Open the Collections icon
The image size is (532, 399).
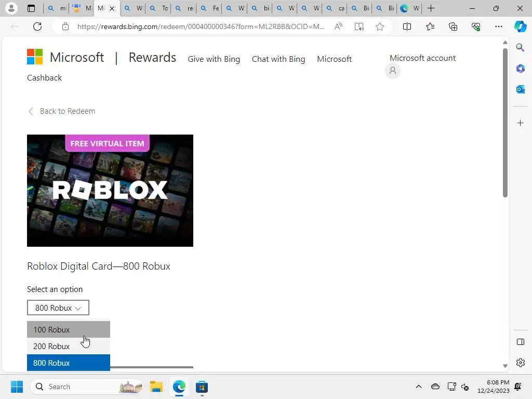pyautogui.click(x=453, y=26)
